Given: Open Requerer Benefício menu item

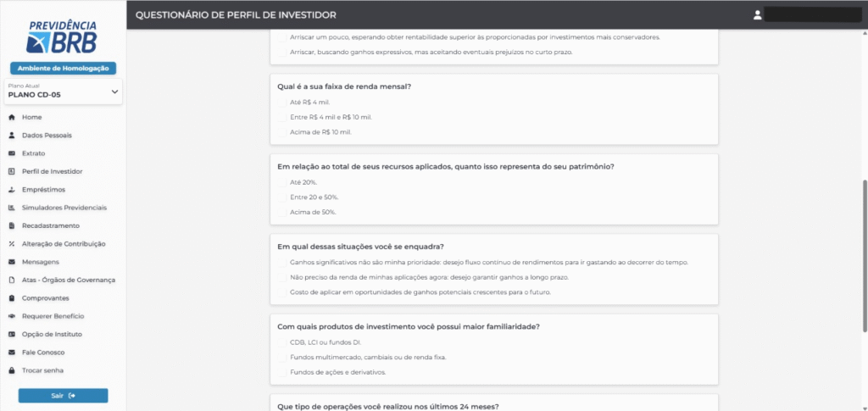Looking at the screenshot, I should (53, 316).
